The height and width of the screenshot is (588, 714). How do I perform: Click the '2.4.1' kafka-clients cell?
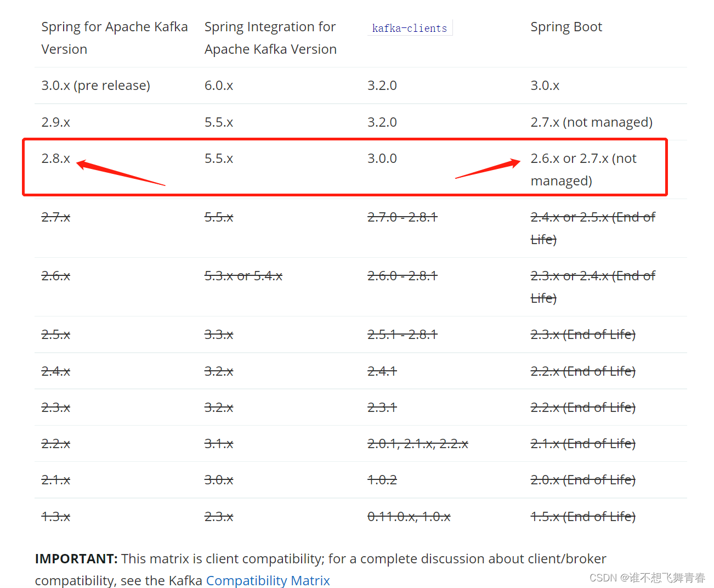click(x=382, y=371)
